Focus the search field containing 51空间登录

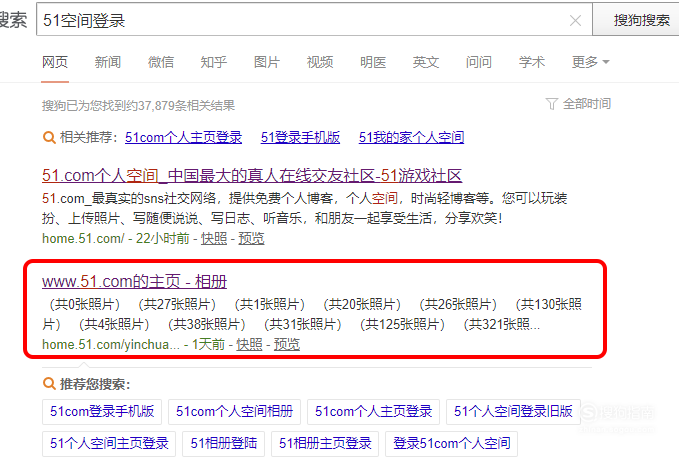pyautogui.click(x=314, y=19)
